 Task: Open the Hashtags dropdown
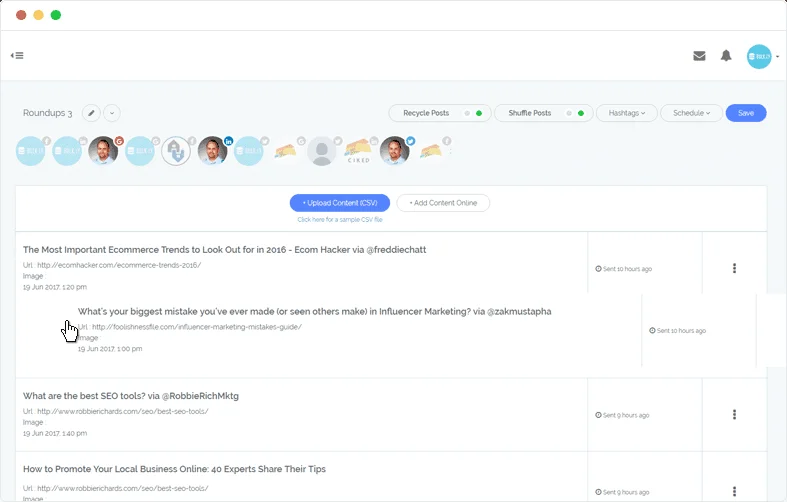click(627, 113)
